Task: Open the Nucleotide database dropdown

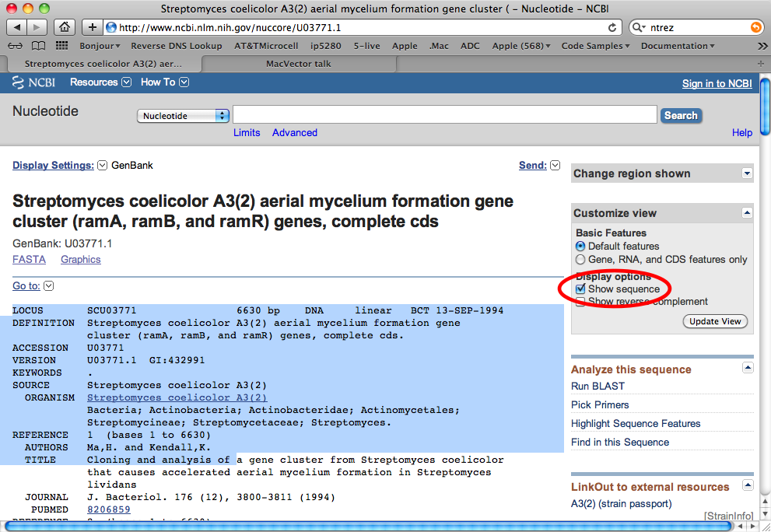Action: pyautogui.click(x=183, y=116)
